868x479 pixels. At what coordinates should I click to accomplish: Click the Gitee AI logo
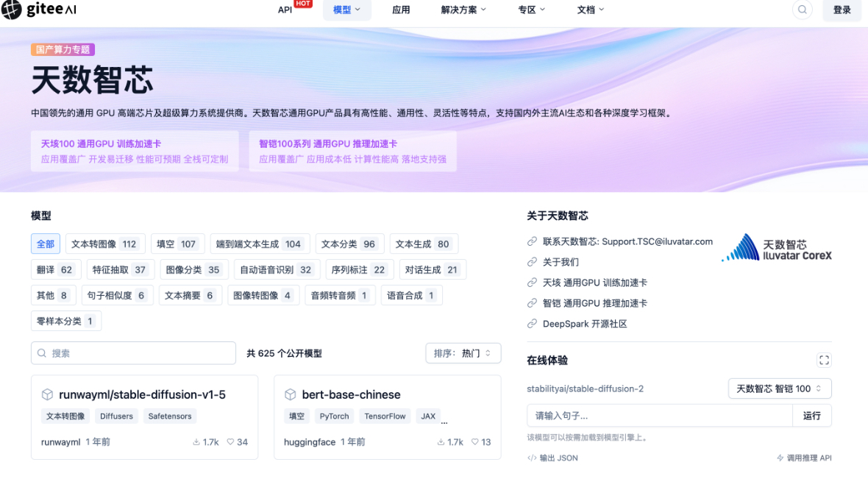(39, 10)
